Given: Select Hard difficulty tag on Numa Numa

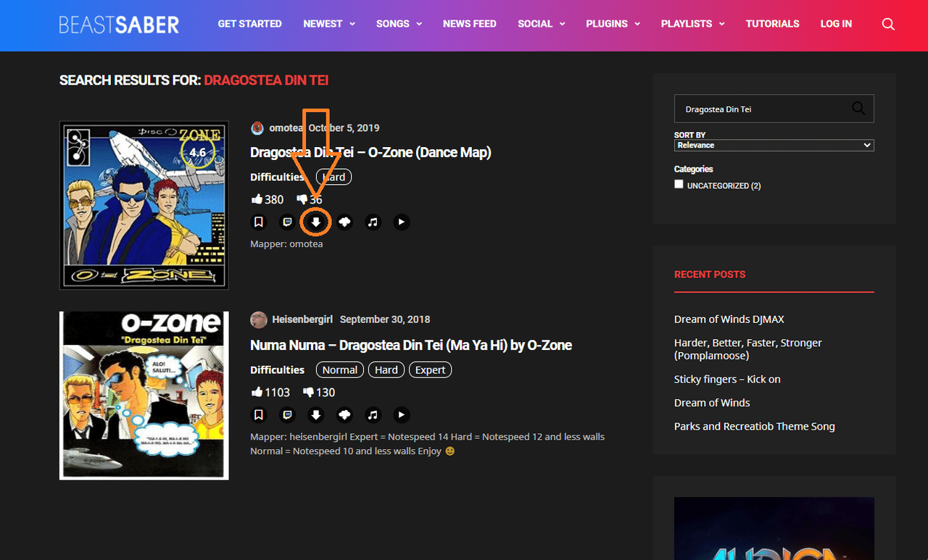Looking at the screenshot, I should click(386, 369).
